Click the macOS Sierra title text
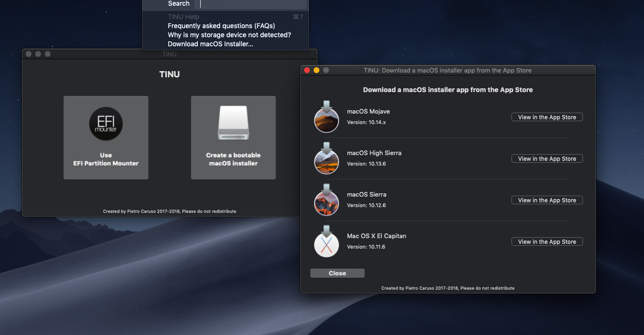This screenshot has width=644, height=335. click(x=367, y=195)
